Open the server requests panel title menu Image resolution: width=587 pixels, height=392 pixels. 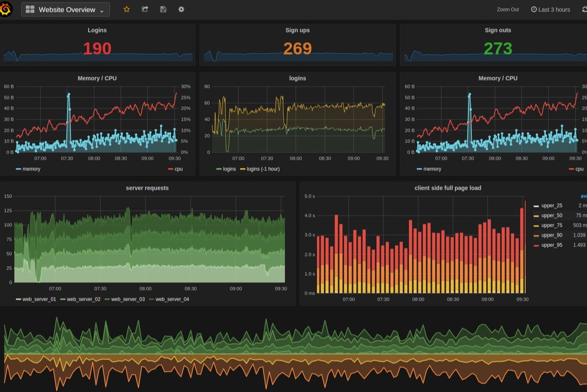pos(147,188)
